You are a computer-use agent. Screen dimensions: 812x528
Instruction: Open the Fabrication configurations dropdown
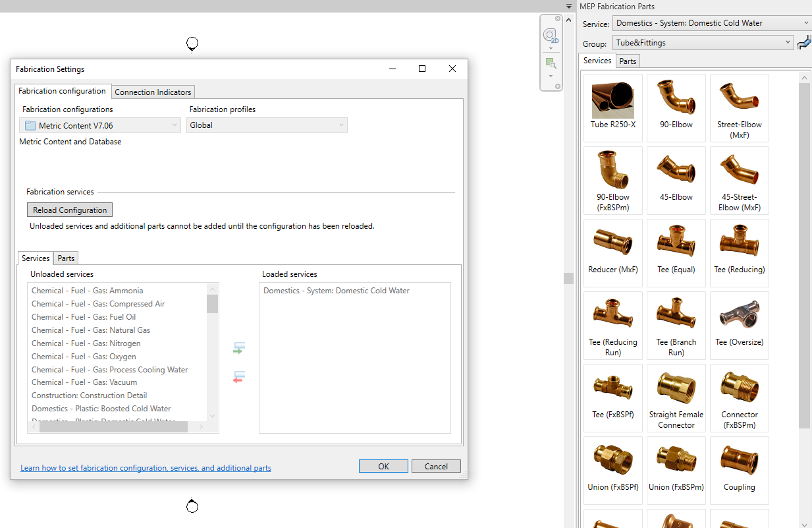pos(100,125)
